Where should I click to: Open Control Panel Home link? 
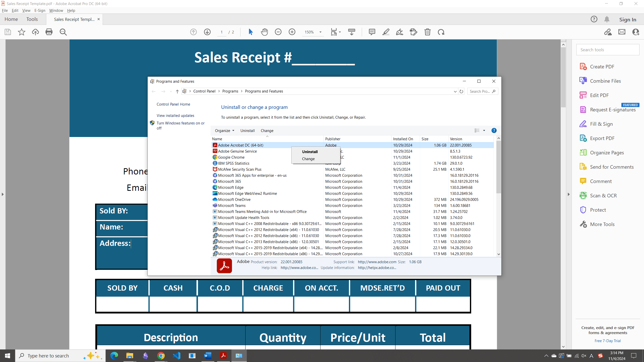(173, 104)
